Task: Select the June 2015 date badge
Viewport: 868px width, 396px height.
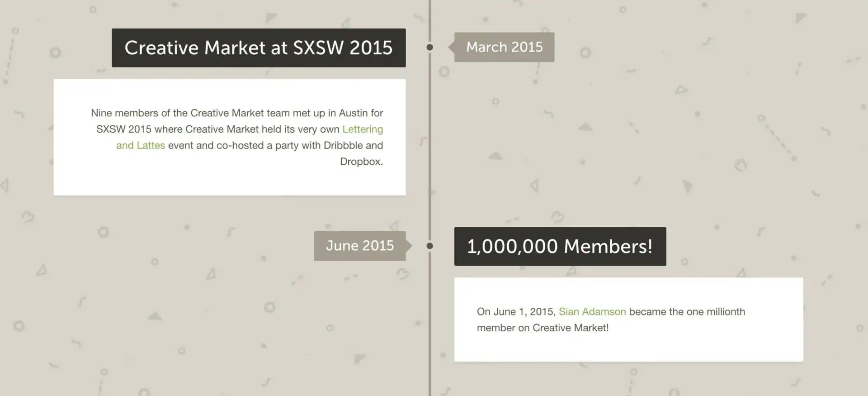Action: point(359,245)
